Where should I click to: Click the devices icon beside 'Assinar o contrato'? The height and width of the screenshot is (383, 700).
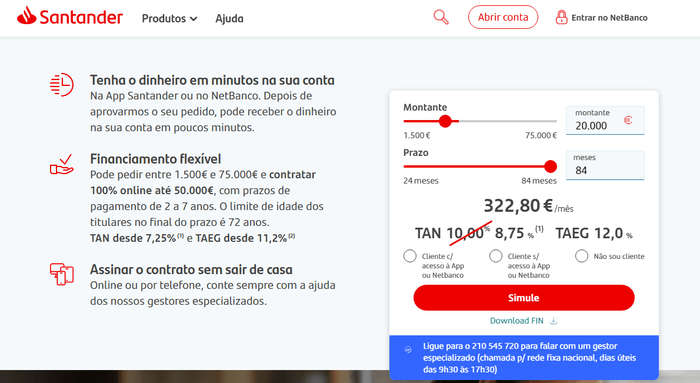coord(62,274)
